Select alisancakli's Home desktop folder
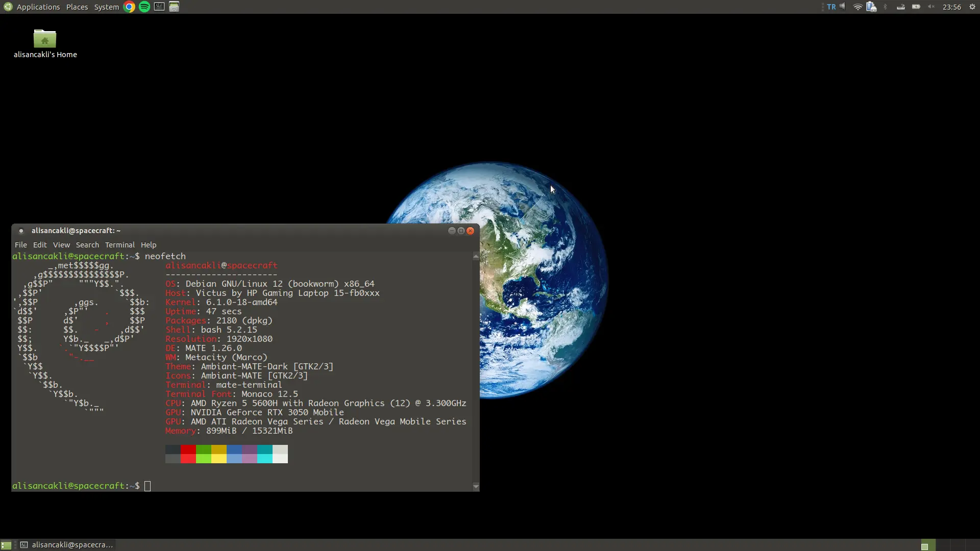Viewport: 980px width, 551px height. point(45,44)
